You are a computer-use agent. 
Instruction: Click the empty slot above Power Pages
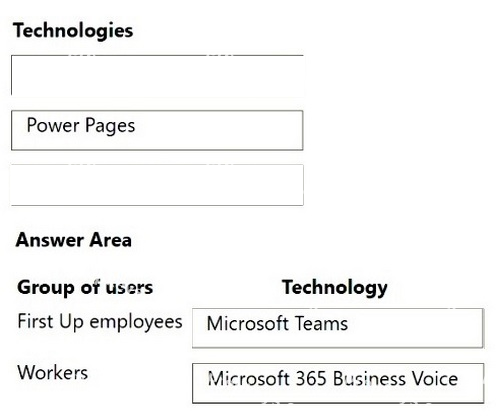(157, 76)
